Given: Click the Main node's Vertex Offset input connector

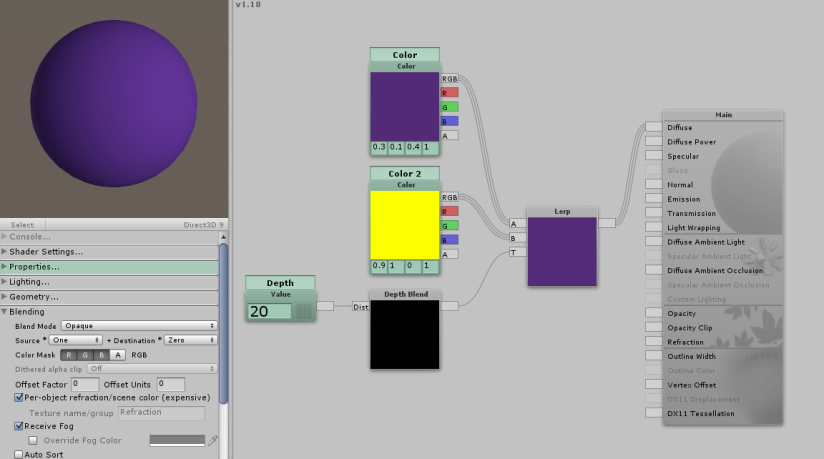Looking at the screenshot, I should 654,384.
